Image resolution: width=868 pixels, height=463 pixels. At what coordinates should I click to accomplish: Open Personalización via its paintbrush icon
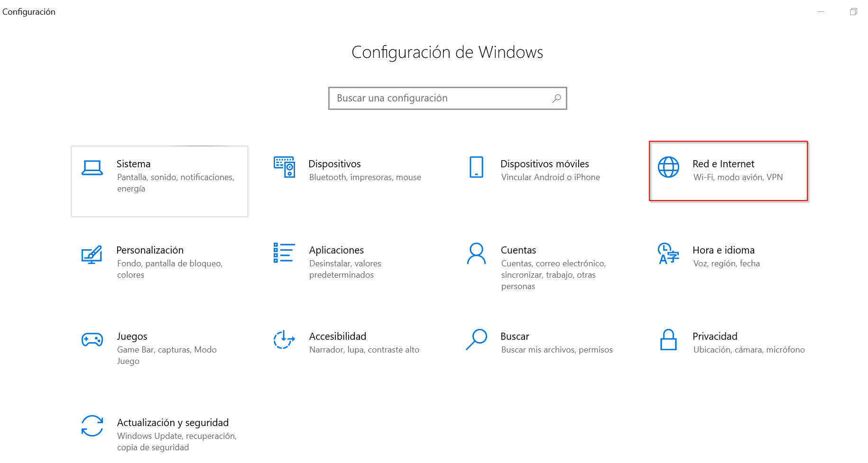(92, 254)
